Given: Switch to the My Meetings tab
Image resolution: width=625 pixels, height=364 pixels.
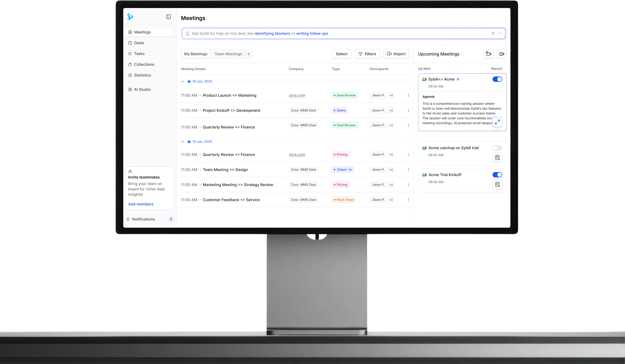Looking at the screenshot, I should point(196,54).
